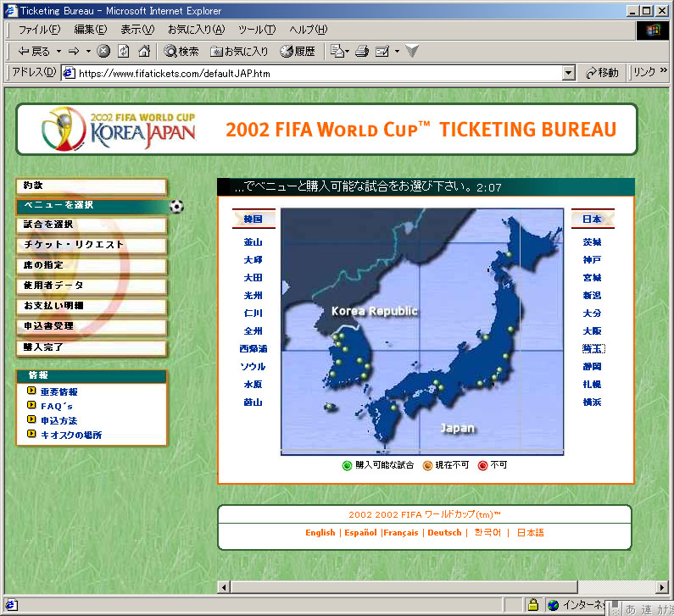Open the 編集(E) menu
Image resolution: width=674 pixels, height=616 pixels.
90,30
